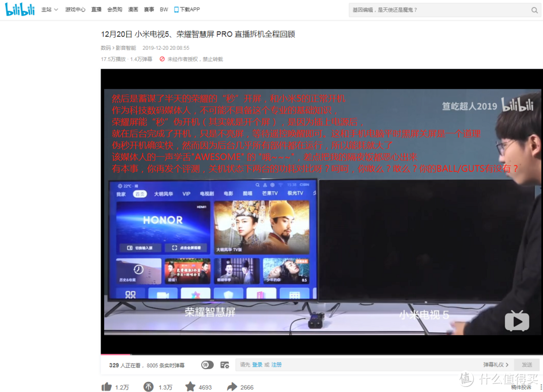
Task: Open the three-dot more options menu
Action: tap(540, 387)
